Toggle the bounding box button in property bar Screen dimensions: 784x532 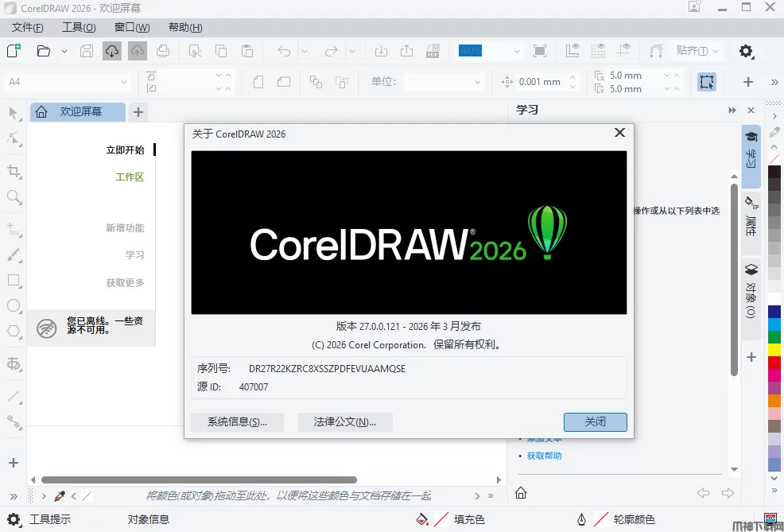[706, 82]
